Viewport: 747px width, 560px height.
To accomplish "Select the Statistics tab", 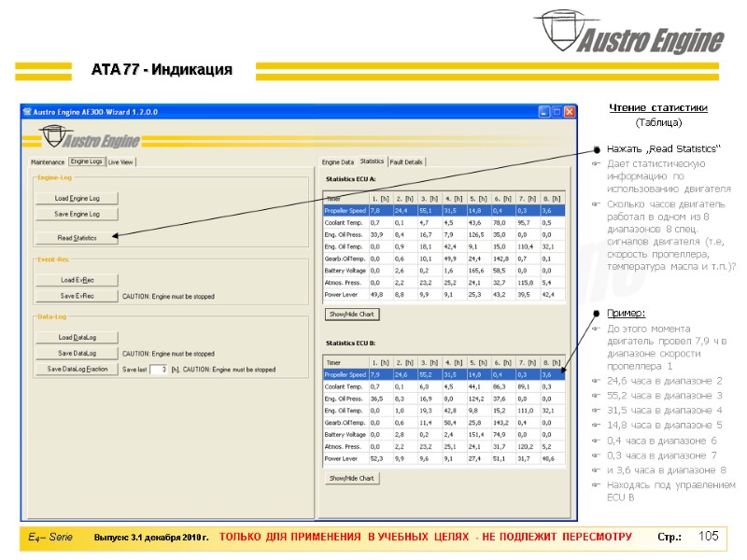I will point(372,161).
